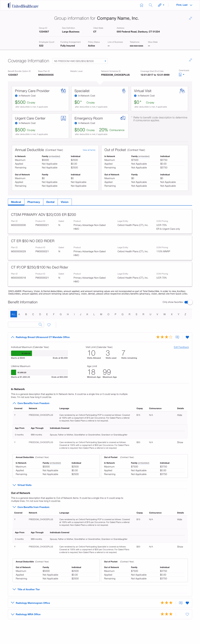
Task: Click the Virtual Visit icon
Action: tap(182, 91)
